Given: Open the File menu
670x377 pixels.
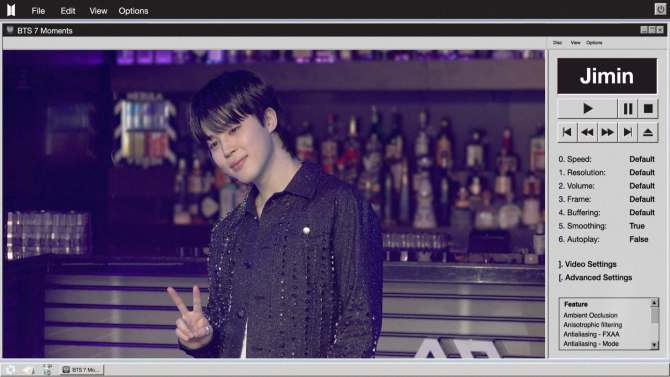Looking at the screenshot, I should tap(38, 11).
